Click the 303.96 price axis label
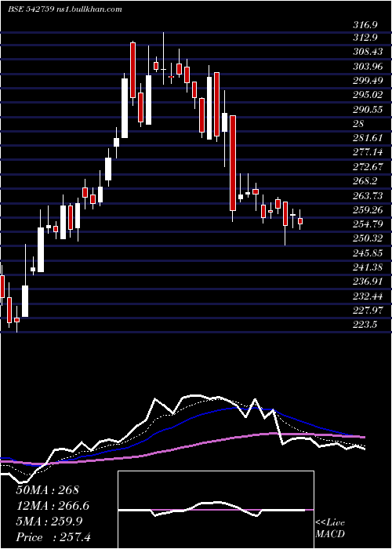This screenshot has height=549, width=392. (x=368, y=66)
